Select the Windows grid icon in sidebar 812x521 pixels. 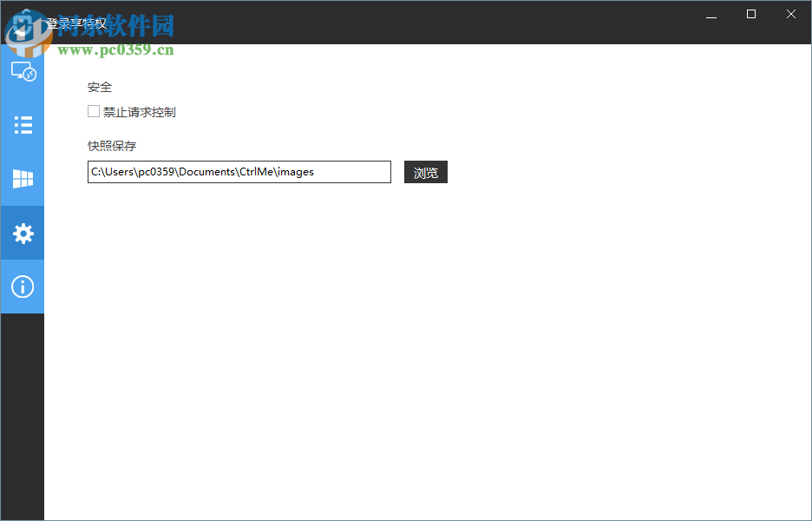click(x=22, y=179)
